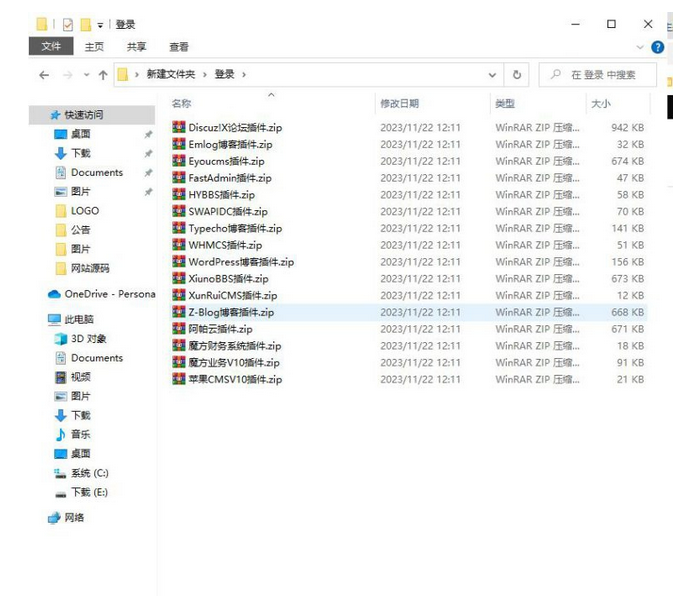
Task: Open pinned 下载 under quick access
Action: pos(81,153)
